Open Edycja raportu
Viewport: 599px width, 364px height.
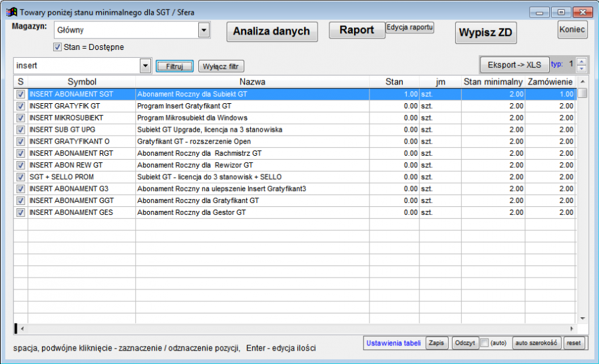click(409, 27)
